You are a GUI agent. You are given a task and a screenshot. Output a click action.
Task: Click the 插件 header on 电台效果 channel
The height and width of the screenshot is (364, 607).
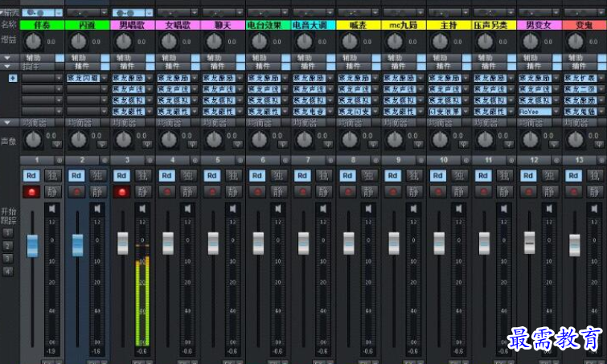[x=264, y=67]
